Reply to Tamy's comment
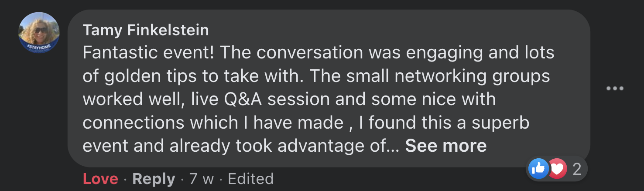 [154, 179]
